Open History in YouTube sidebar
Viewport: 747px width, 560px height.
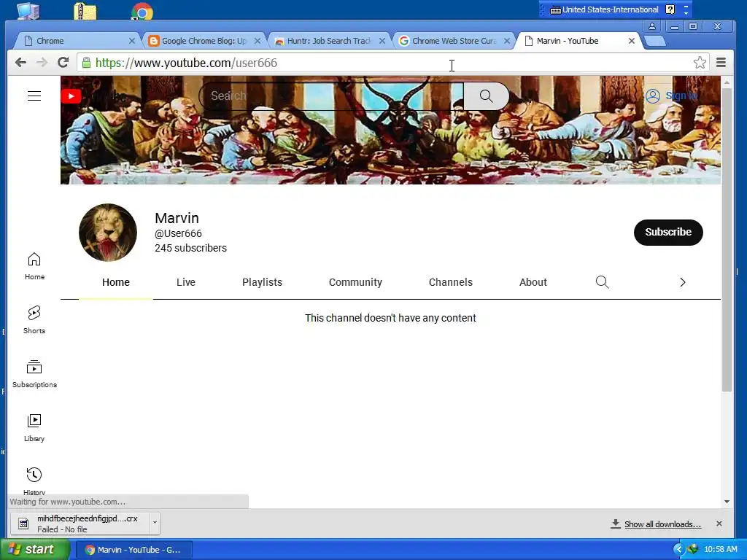tap(34, 481)
